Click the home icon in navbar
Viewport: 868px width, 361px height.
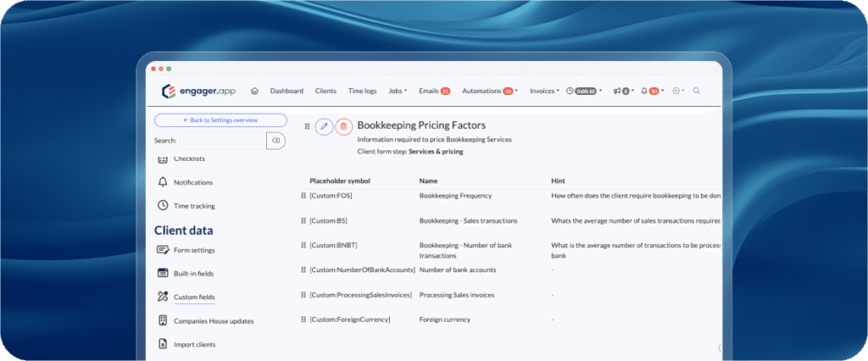tap(254, 91)
